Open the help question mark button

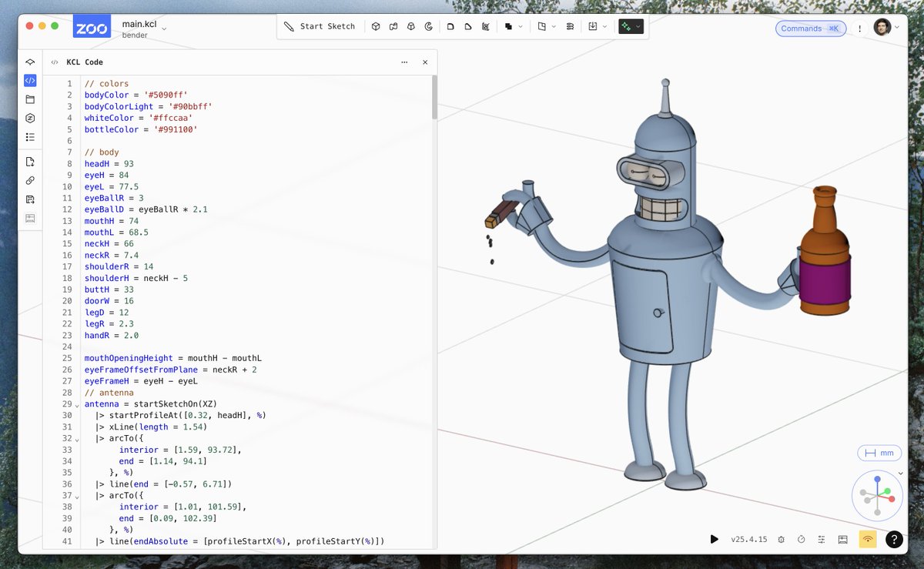pyautogui.click(x=894, y=540)
